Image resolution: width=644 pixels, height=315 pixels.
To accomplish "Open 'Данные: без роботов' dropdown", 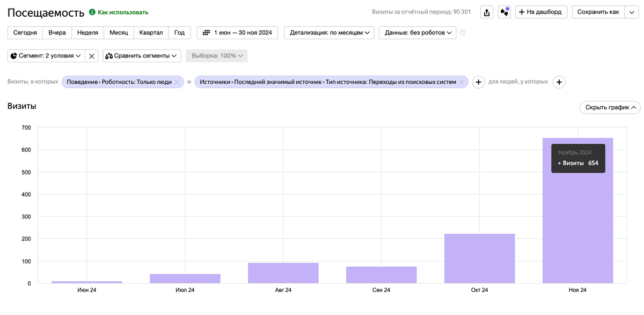I will (x=418, y=33).
